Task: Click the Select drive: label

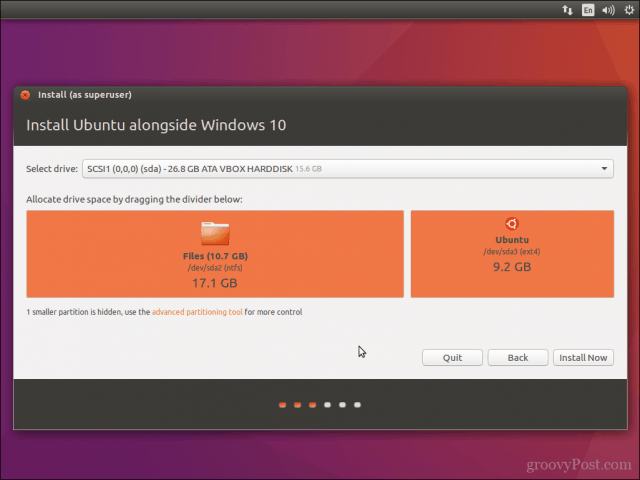Action: [52, 169]
